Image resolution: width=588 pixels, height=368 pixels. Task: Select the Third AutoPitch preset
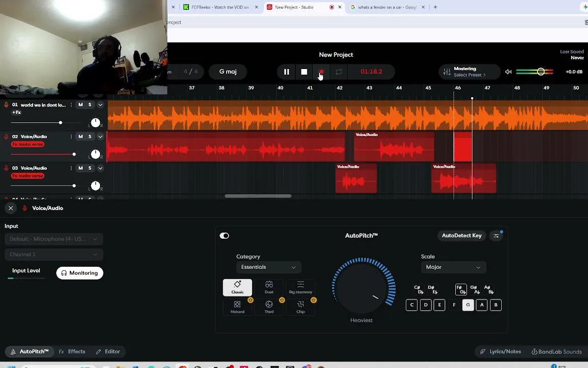[x=269, y=307]
